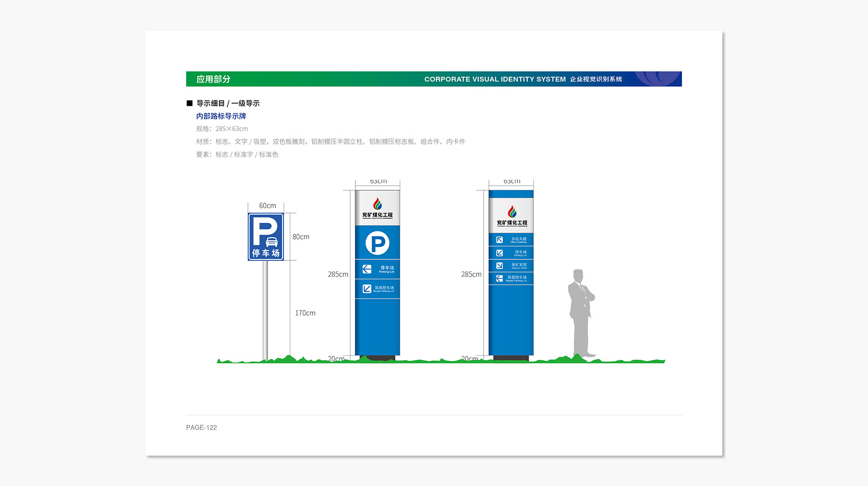This screenshot has width=868, height=486.
Task: Click the down-right arrow icon beside 兖矿宾馆
Action: [500, 266]
